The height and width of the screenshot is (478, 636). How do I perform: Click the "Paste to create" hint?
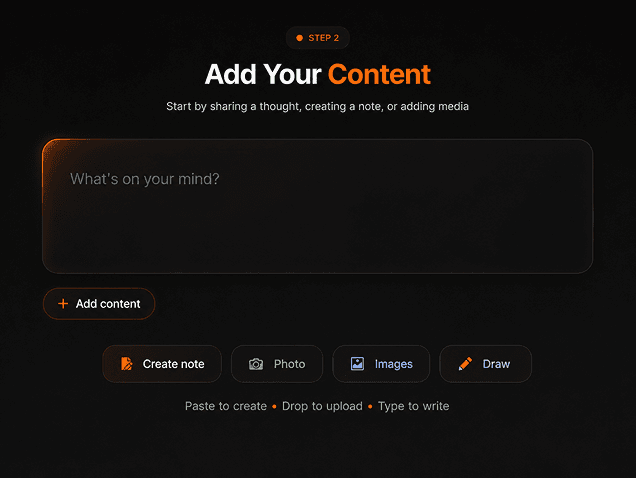(x=226, y=406)
